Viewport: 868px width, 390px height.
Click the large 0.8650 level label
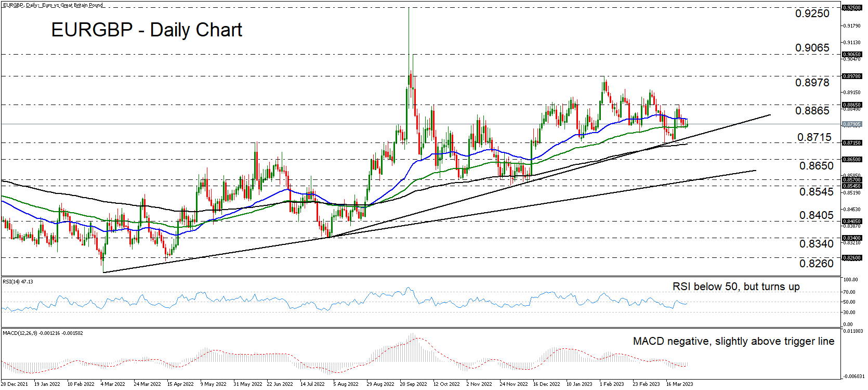point(817,165)
